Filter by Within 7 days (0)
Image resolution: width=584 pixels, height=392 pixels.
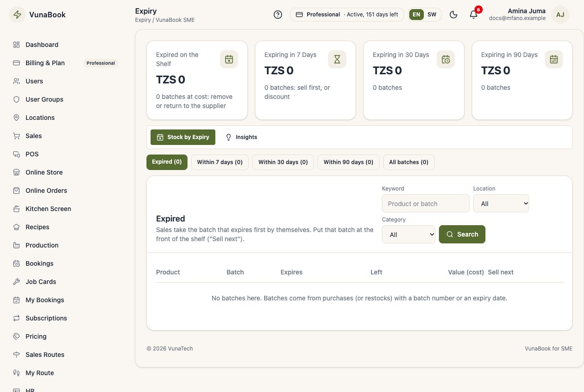220,162
